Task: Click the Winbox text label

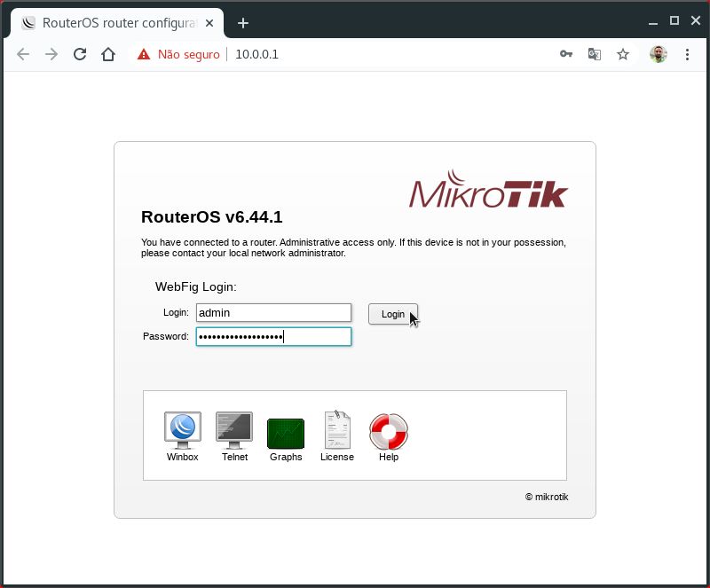Action: (x=183, y=457)
